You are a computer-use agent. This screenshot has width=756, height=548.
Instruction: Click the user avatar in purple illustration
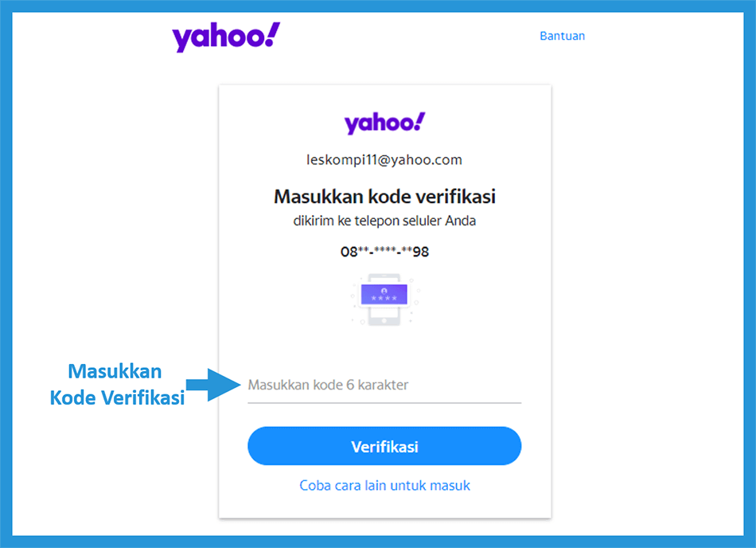384,291
